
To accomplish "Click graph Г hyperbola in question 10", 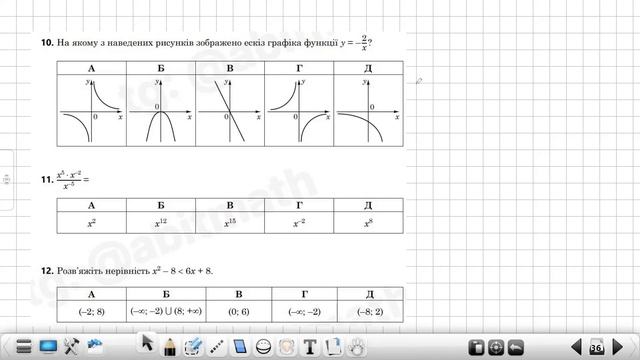I will pyautogui.click(x=299, y=110).
